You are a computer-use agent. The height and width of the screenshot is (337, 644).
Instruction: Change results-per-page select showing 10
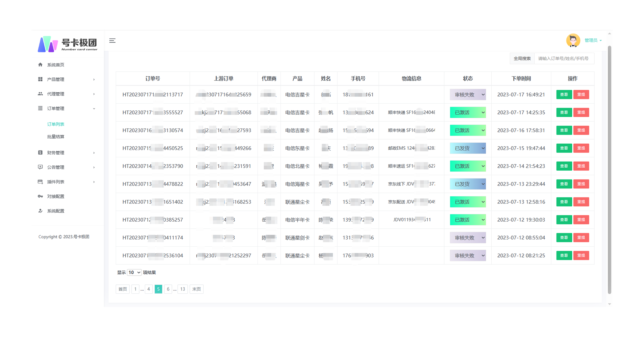[x=134, y=272]
